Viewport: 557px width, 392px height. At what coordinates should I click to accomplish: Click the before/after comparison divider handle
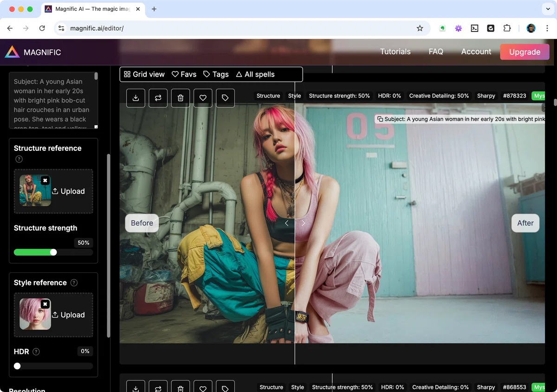pyautogui.click(x=295, y=223)
